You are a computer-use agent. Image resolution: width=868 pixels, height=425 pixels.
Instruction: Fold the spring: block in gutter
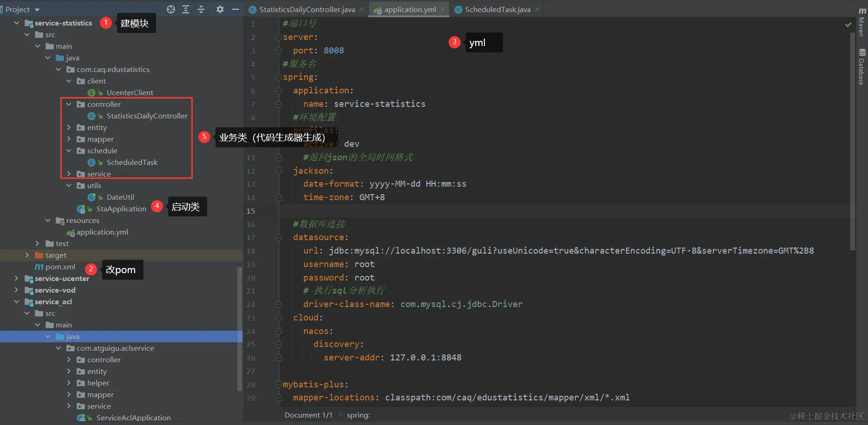pos(279,77)
